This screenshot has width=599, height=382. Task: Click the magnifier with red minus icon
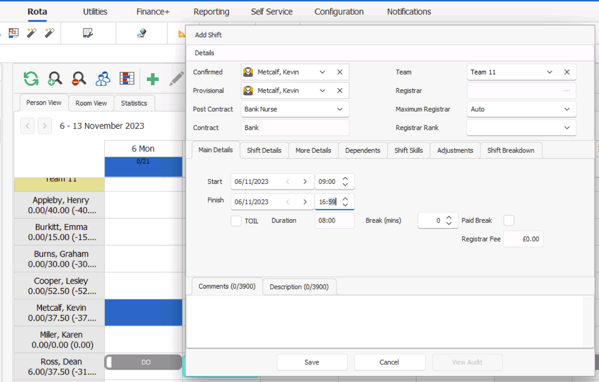coord(79,79)
